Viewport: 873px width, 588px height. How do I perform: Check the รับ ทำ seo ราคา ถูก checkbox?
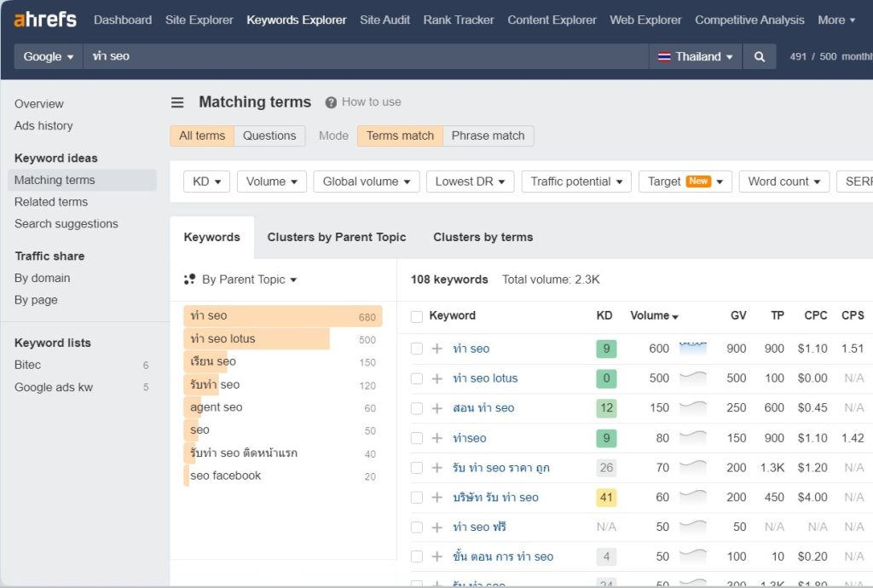click(416, 468)
